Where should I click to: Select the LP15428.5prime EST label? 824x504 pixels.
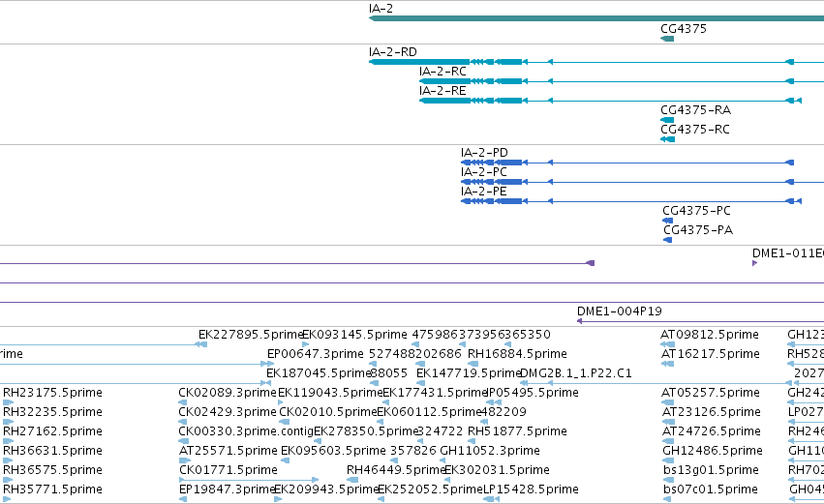(x=531, y=490)
